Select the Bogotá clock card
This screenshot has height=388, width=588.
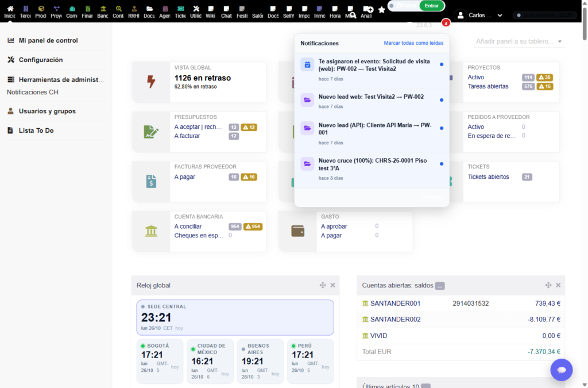[x=160, y=361]
